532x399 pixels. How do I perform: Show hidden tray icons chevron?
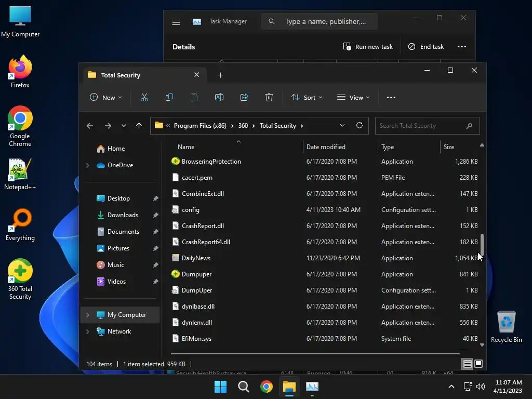click(451, 387)
